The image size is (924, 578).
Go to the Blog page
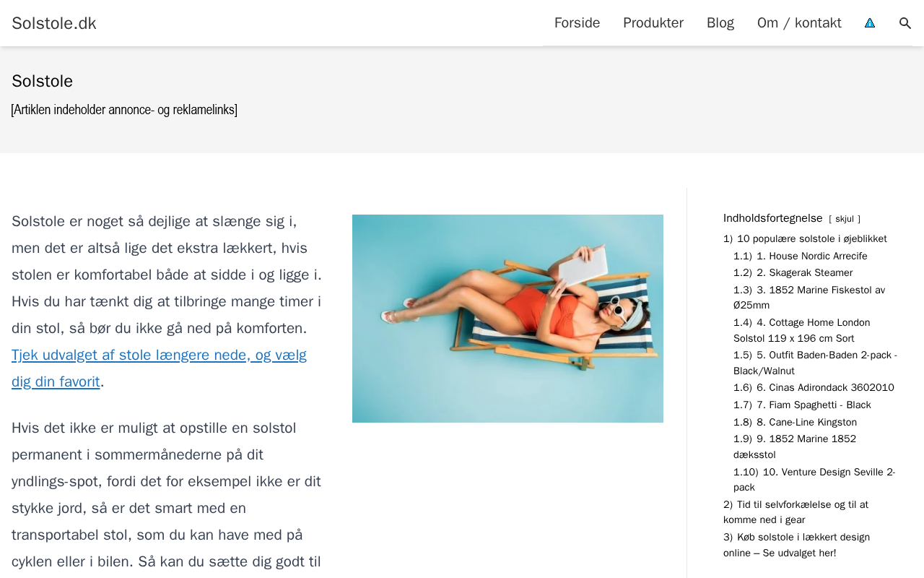pos(720,23)
